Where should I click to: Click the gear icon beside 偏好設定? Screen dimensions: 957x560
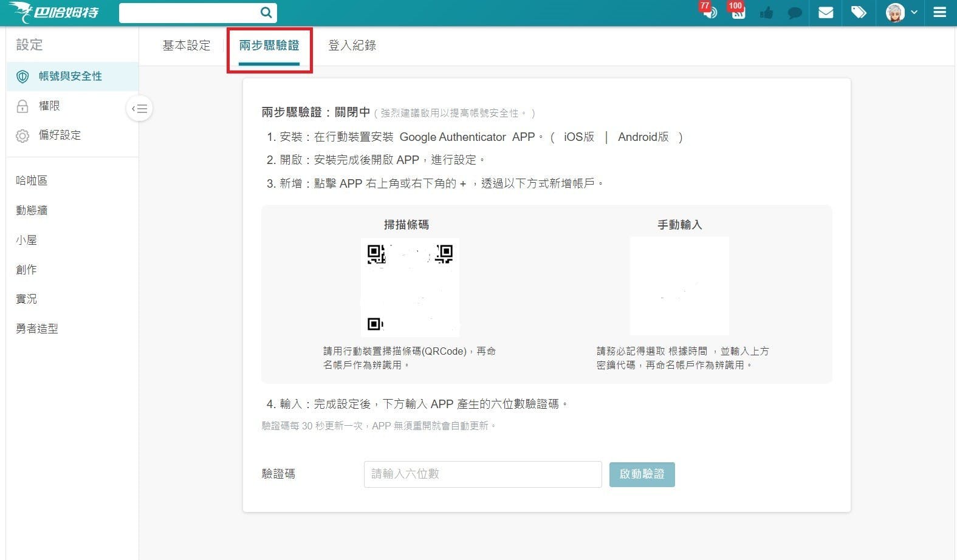22,135
